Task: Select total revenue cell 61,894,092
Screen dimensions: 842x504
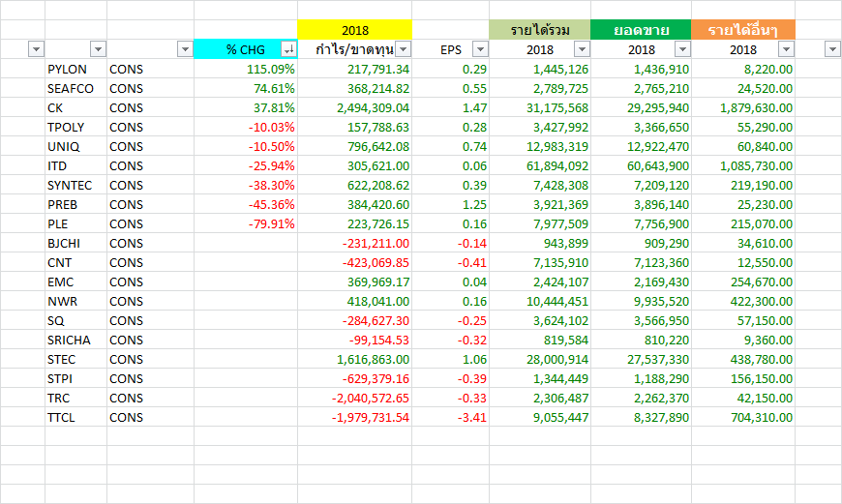Action: click(x=540, y=165)
